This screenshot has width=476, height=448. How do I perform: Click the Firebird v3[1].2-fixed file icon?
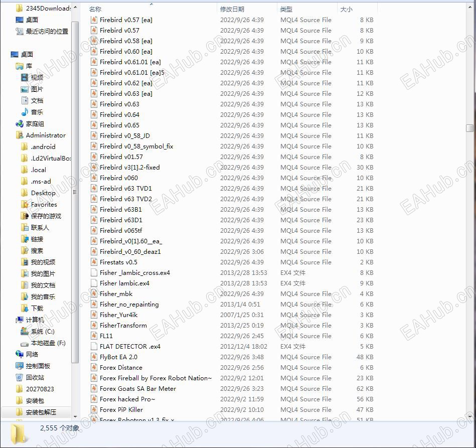[94, 168]
